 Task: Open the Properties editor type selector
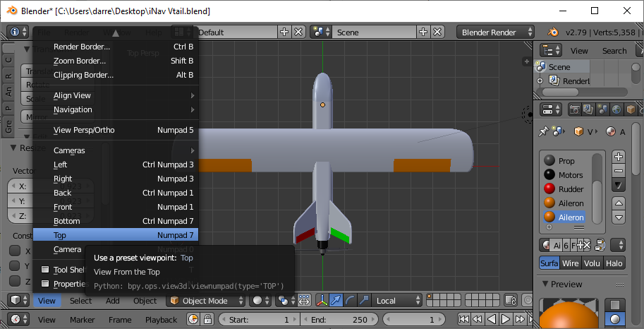point(551,109)
